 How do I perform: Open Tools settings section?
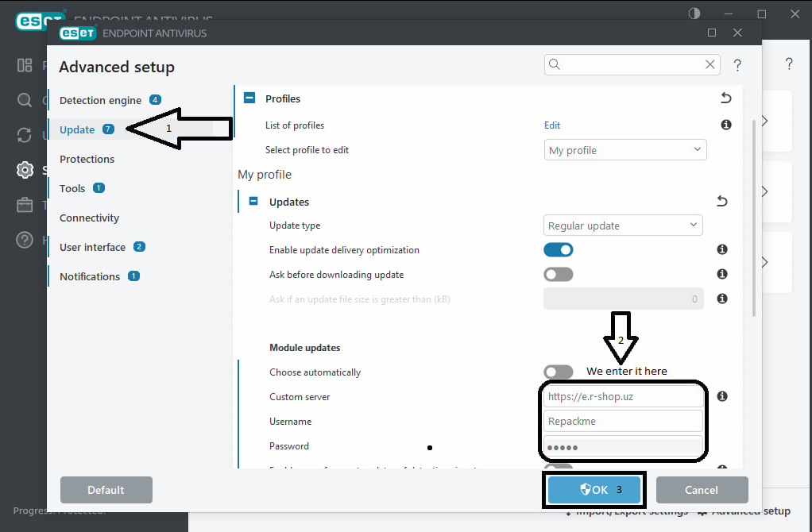(72, 188)
